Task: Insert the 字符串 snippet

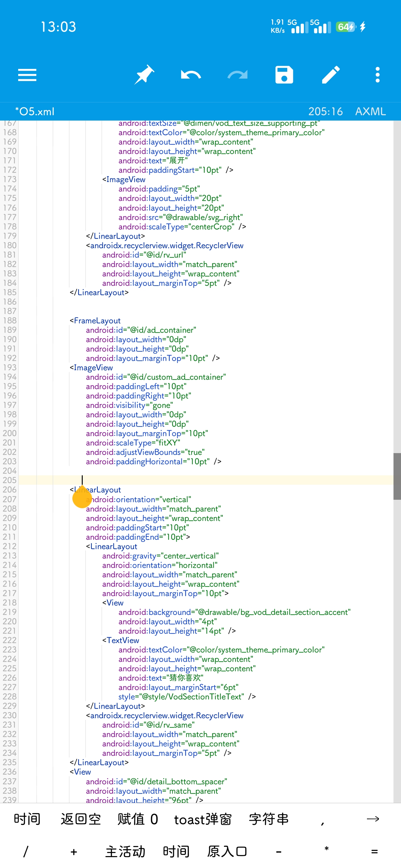Action: click(269, 819)
